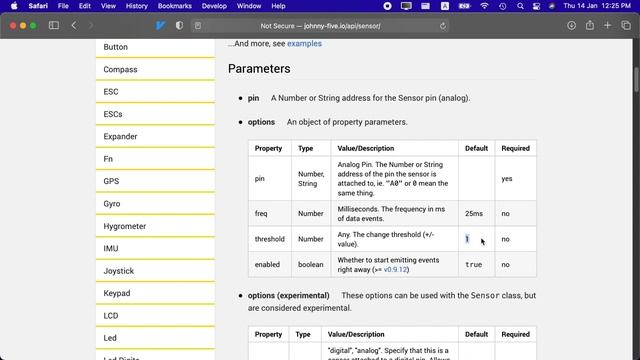Show the tab overview
The width and height of the screenshot is (640, 360).
click(626, 25)
